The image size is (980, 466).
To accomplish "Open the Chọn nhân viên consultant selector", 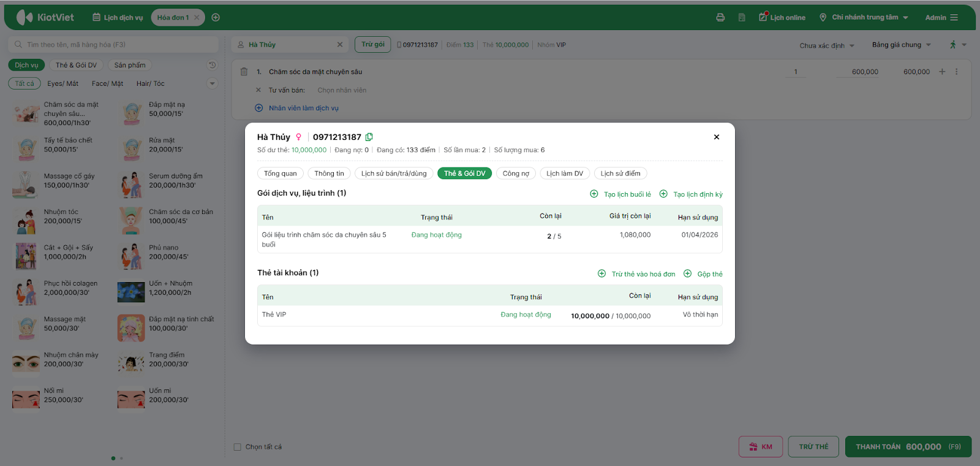I will click(342, 90).
